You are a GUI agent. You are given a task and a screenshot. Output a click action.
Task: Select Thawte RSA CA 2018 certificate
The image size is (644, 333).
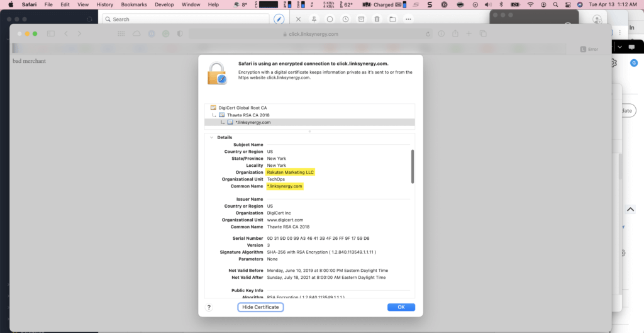[248, 115]
